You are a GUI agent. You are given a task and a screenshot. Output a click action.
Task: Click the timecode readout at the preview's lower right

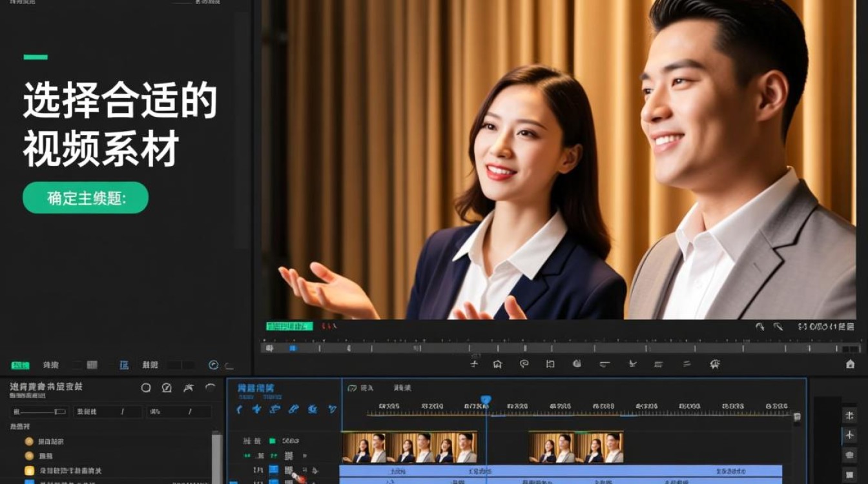click(827, 327)
